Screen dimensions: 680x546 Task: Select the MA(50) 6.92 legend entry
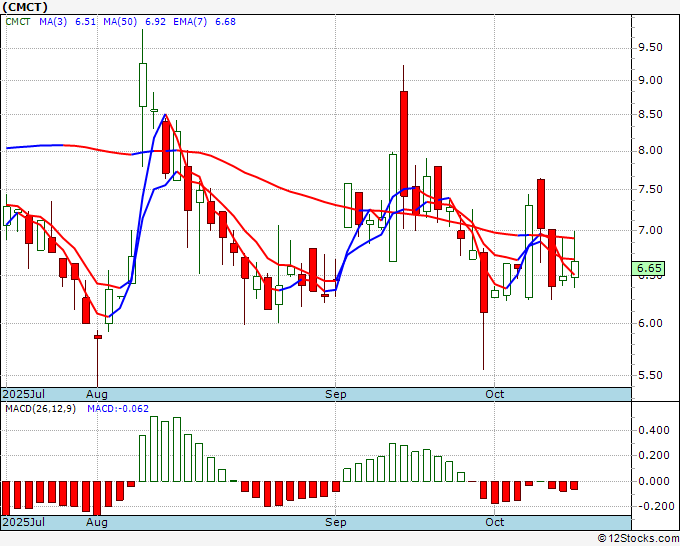coord(134,22)
